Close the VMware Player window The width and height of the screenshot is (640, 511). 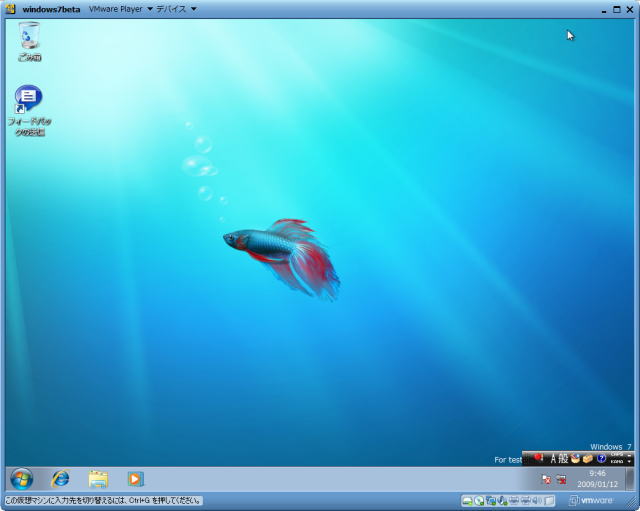click(630, 9)
